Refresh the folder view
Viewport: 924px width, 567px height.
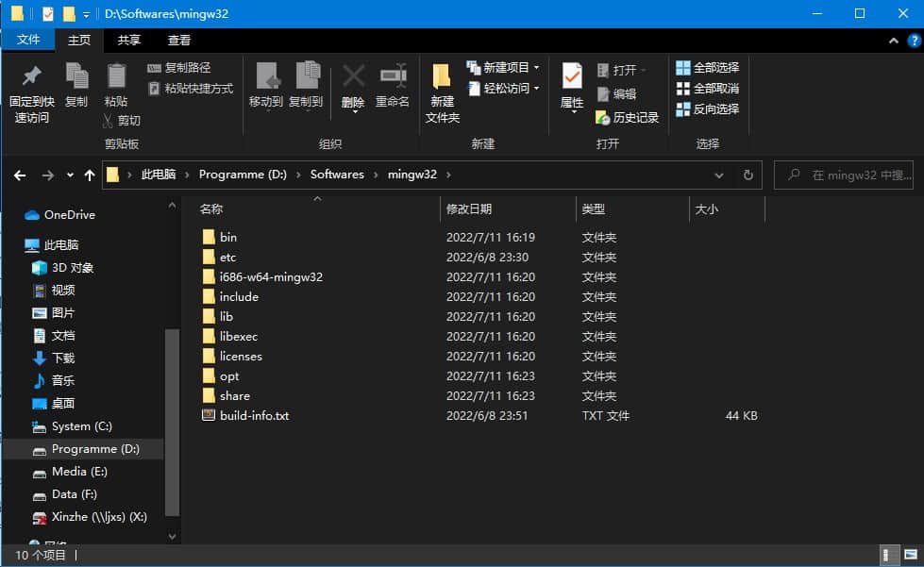[x=747, y=175]
